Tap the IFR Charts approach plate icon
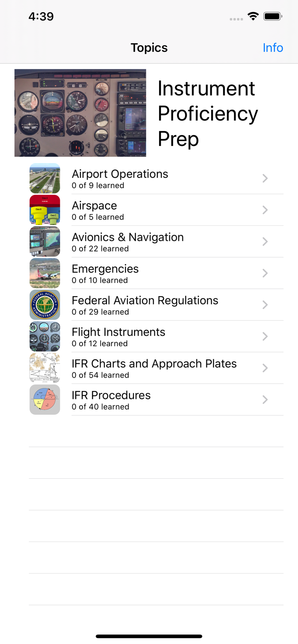 (45, 368)
